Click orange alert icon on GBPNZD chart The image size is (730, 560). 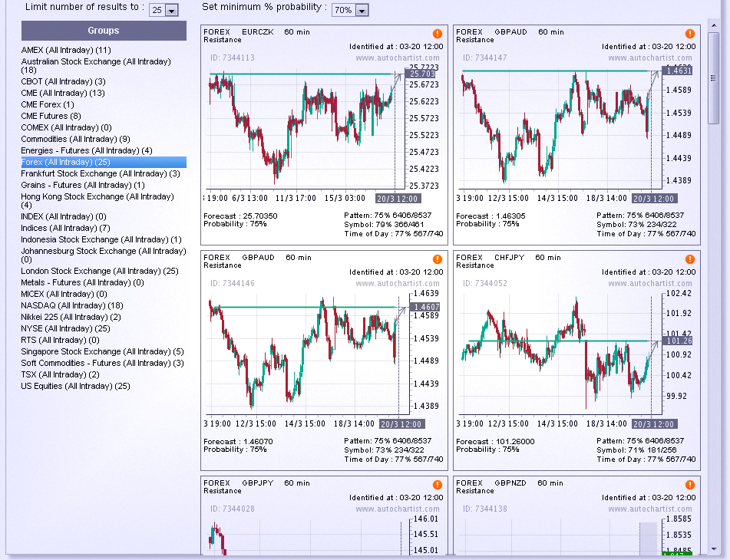click(x=690, y=485)
